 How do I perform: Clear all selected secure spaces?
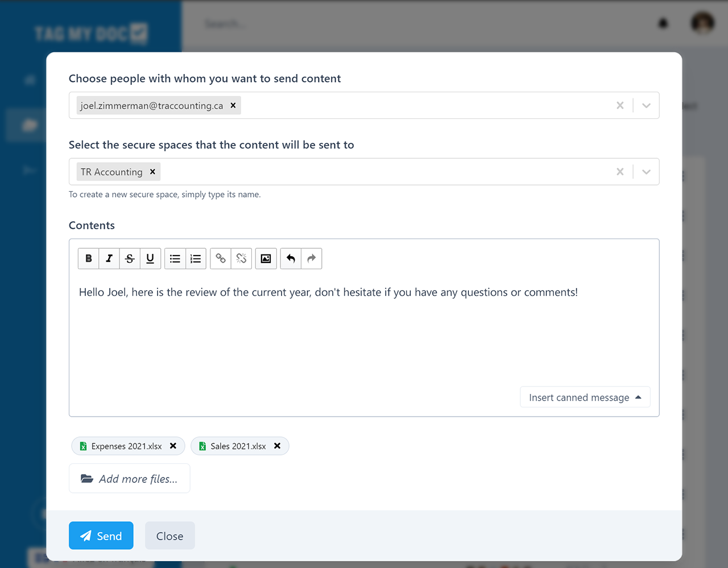(620, 171)
